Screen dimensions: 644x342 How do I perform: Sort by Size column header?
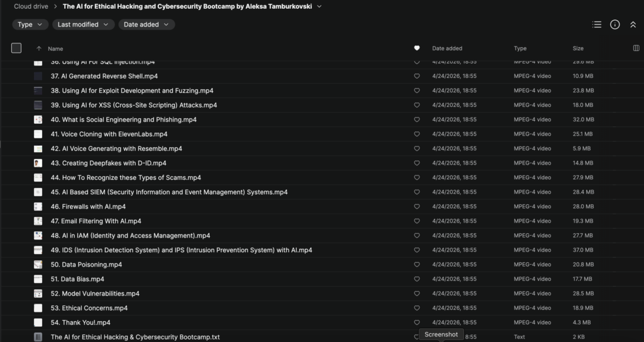point(577,48)
